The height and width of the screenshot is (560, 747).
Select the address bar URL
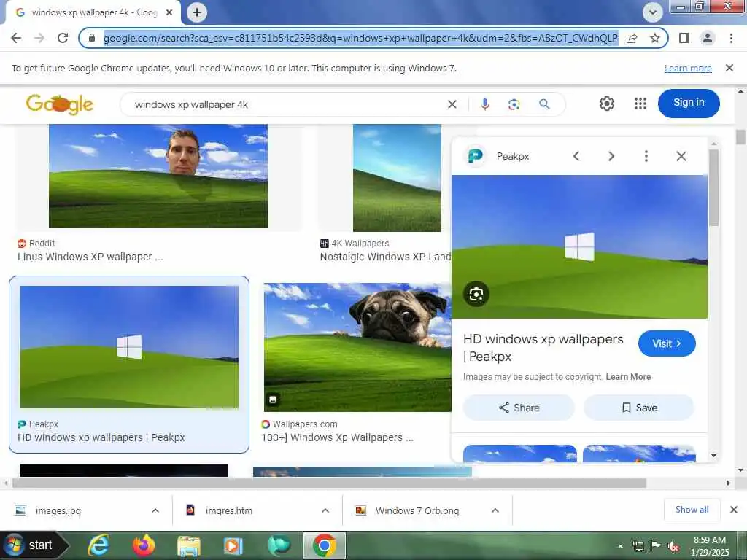pos(360,38)
